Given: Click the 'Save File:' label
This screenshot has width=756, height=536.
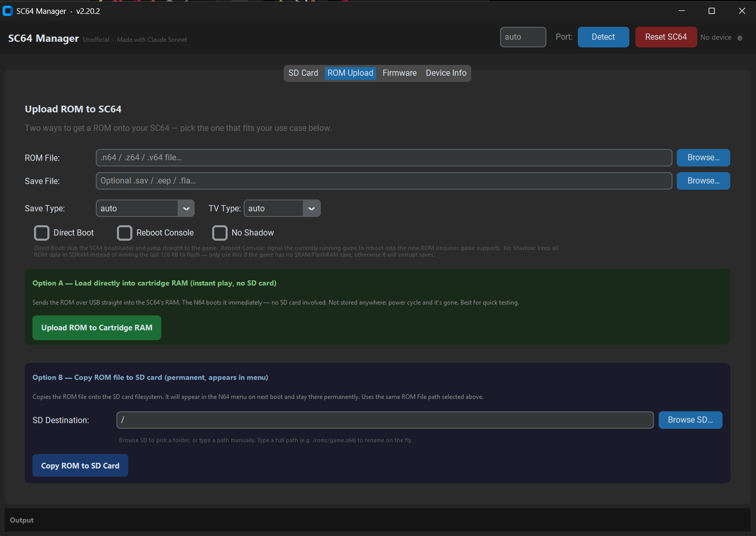Looking at the screenshot, I should click(x=42, y=181).
